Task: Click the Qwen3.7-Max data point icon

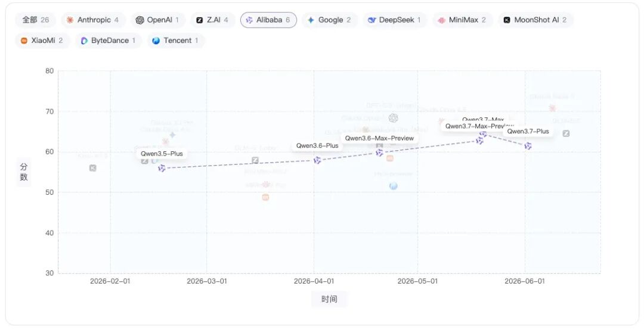Action: pyautogui.click(x=483, y=134)
